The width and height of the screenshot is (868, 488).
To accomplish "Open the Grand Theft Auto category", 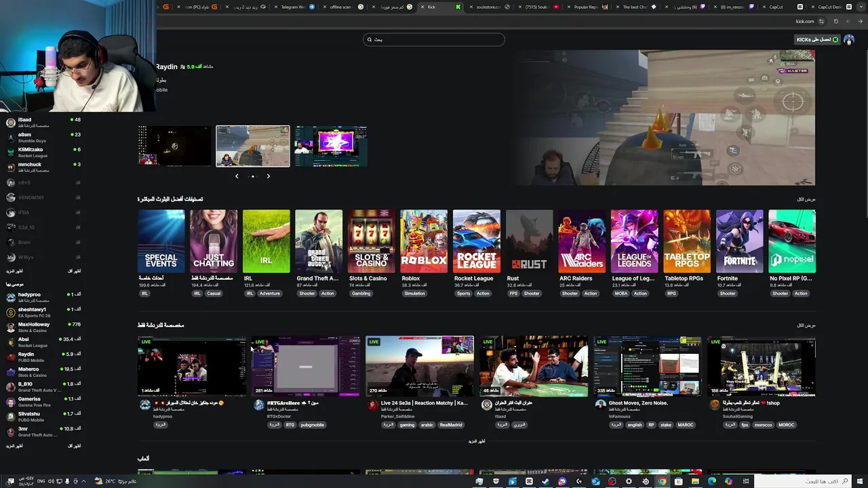I will (319, 241).
